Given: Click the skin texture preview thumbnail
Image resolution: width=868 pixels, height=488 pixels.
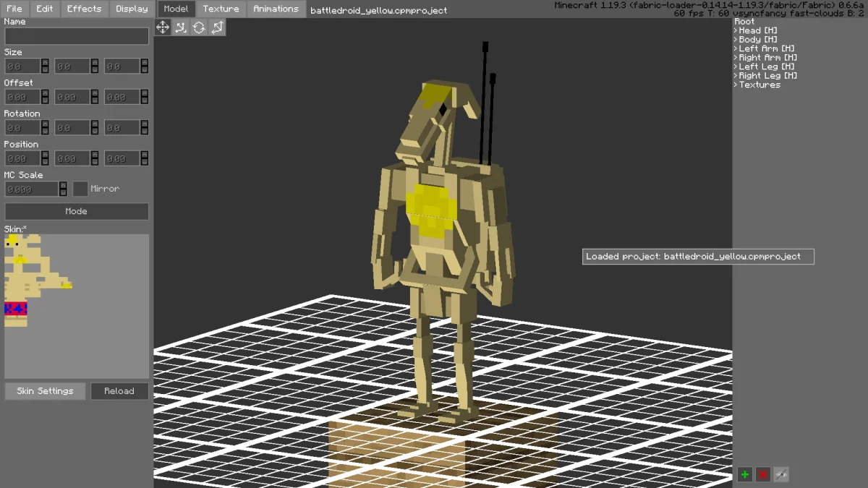Looking at the screenshot, I should 77,306.
